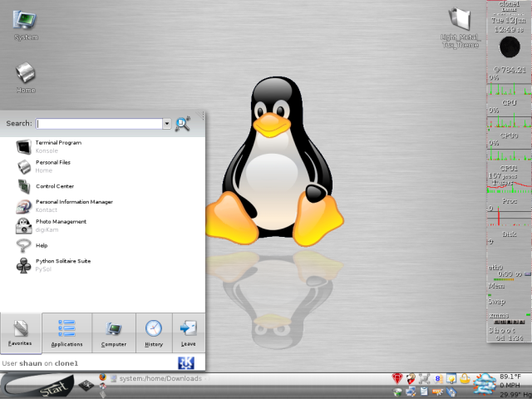Switch to the Computer tab
This screenshot has height=399, width=532.
(114, 333)
